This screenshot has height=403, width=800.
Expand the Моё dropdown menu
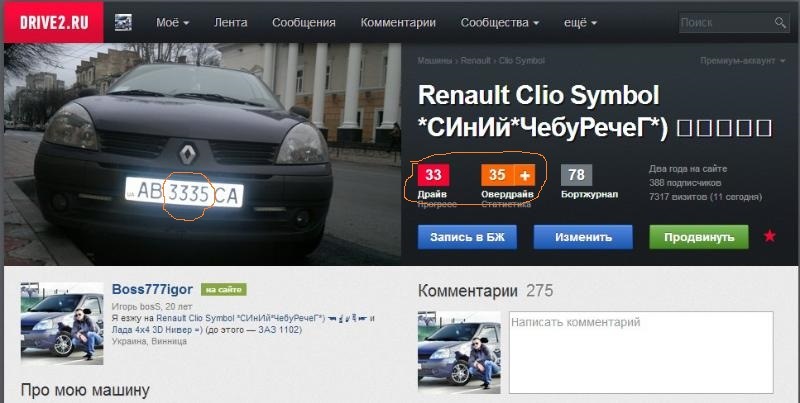(x=172, y=23)
